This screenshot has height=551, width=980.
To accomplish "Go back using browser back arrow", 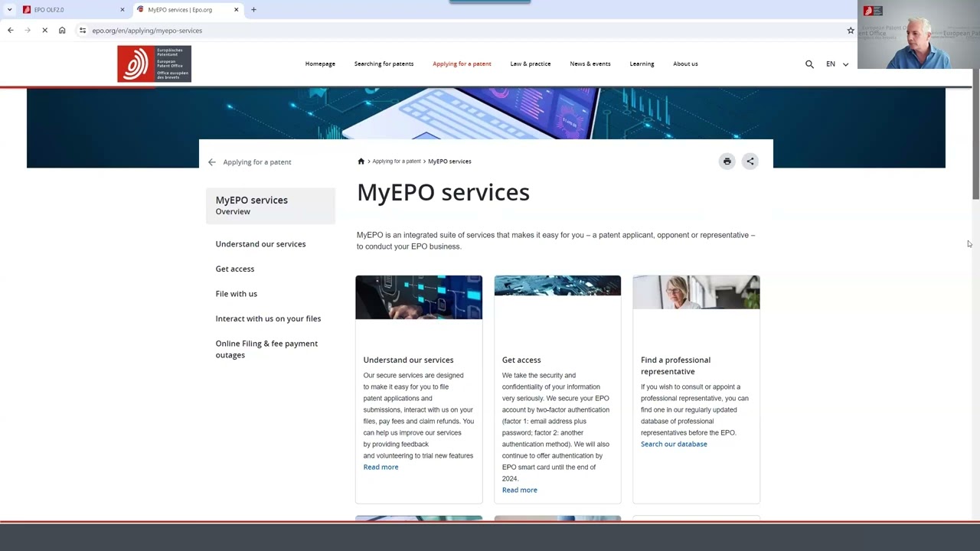I will point(10,31).
